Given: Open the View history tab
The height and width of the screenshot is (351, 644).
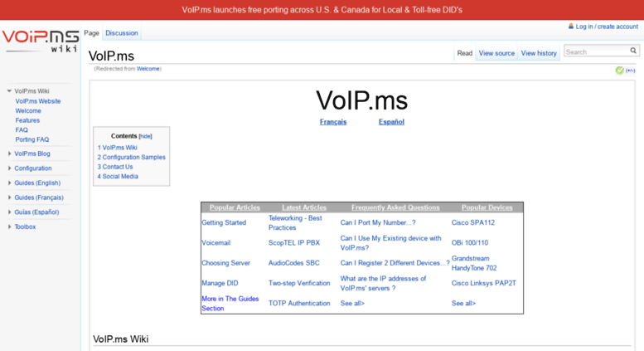Looking at the screenshot, I should 539,53.
